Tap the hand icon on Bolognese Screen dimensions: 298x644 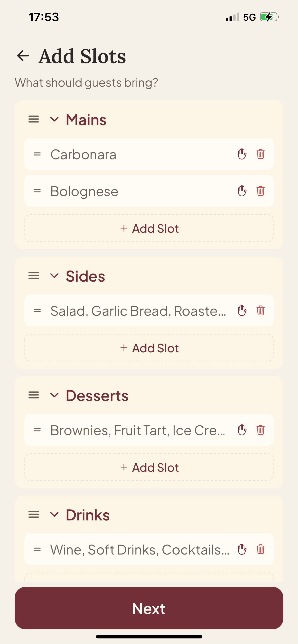pos(242,191)
